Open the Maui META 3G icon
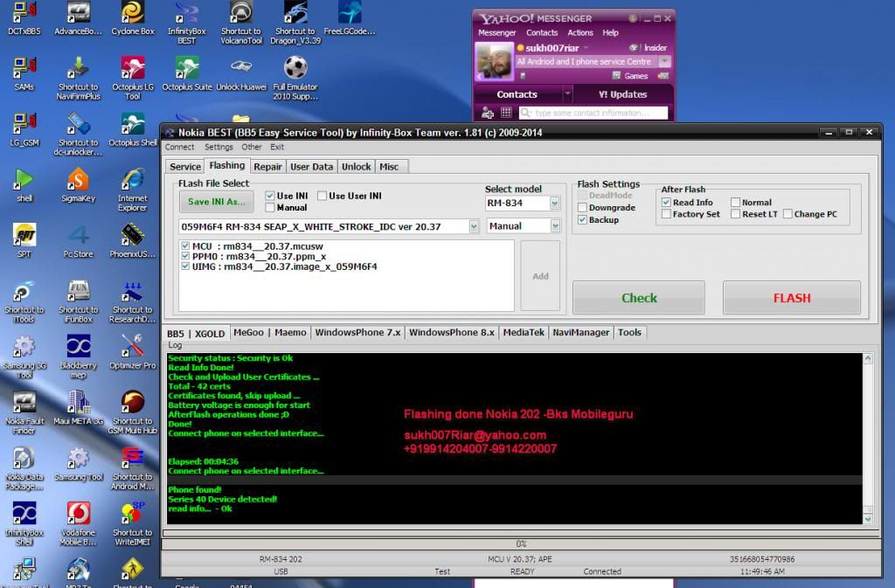 pyautogui.click(x=78, y=408)
